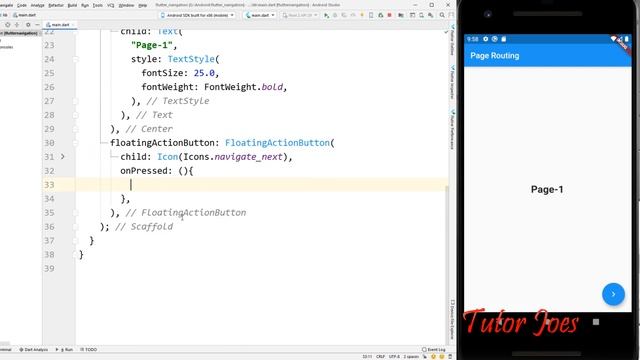640x360 pixels.
Task: Tap the blue next-arrow floating action button
Action: click(613, 294)
